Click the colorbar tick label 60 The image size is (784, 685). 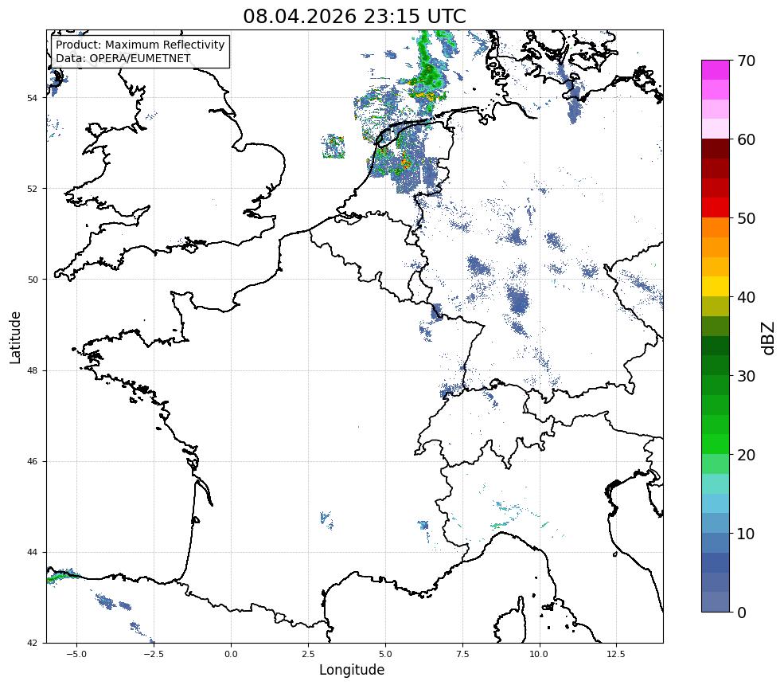click(746, 139)
